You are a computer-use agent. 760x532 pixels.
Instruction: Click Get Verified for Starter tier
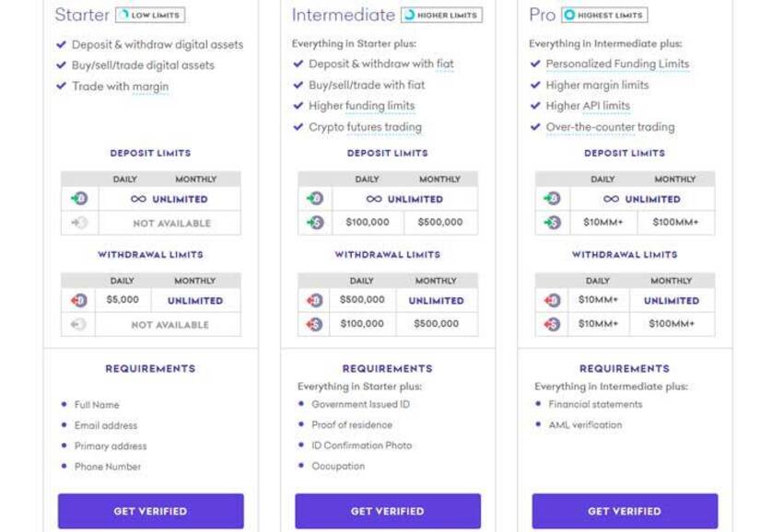(151, 511)
